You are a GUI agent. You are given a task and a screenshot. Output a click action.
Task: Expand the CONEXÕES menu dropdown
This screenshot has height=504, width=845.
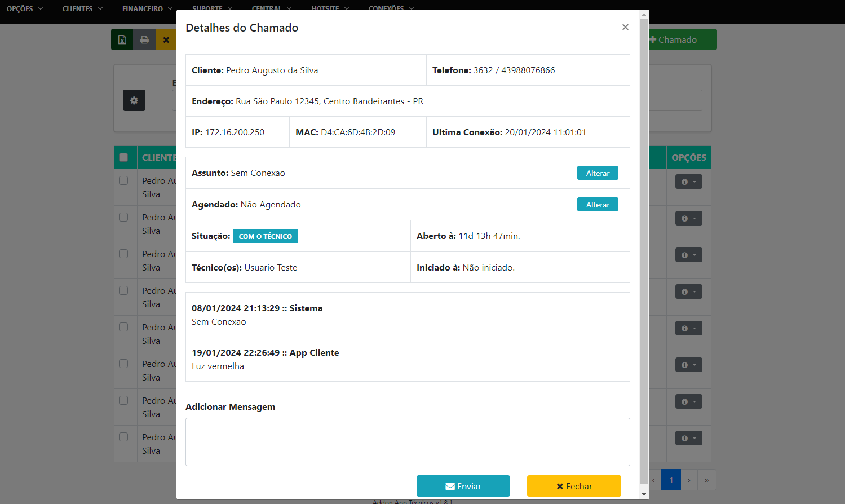coord(391,8)
